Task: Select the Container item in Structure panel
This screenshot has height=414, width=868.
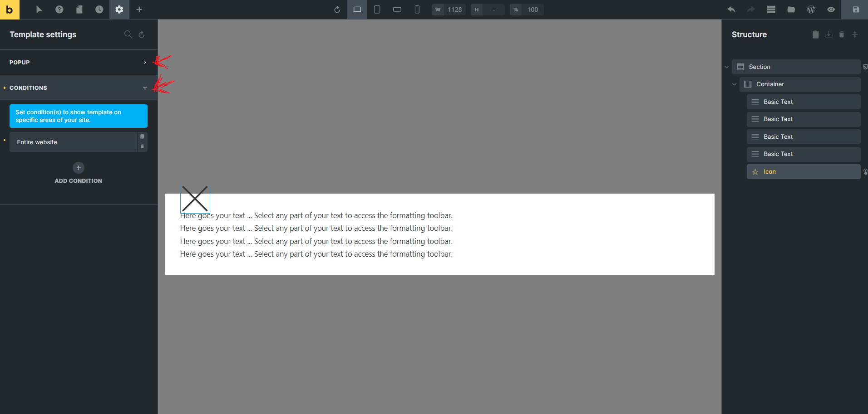Action: point(799,84)
